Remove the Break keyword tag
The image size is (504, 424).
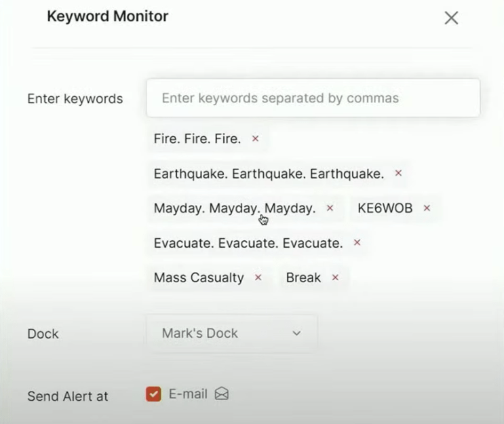(x=336, y=277)
